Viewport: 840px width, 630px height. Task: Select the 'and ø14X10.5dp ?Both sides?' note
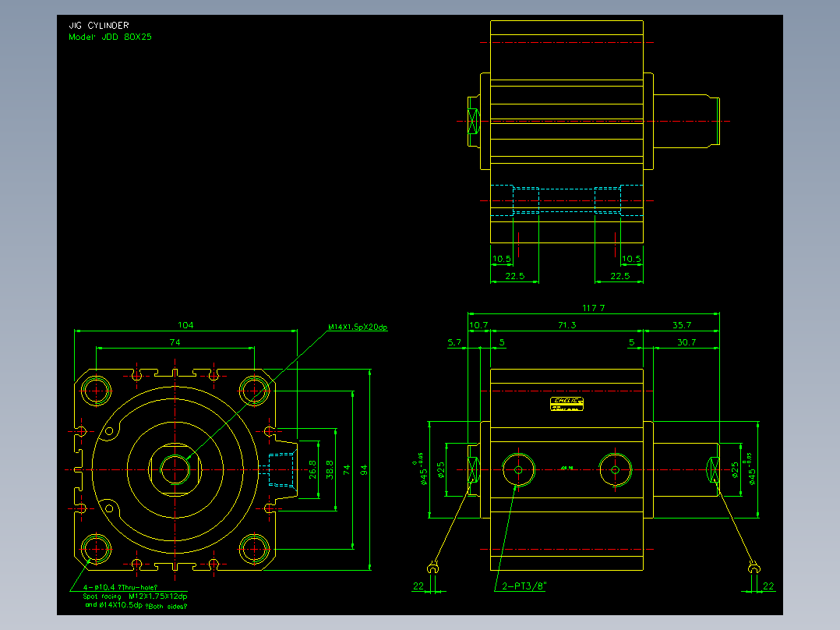click(x=136, y=605)
